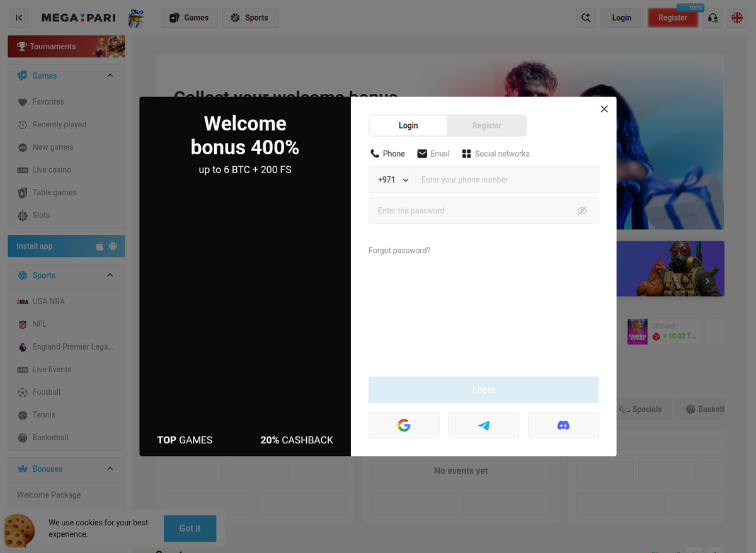Select Social networks login method
The image size is (756, 553).
(x=496, y=154)
